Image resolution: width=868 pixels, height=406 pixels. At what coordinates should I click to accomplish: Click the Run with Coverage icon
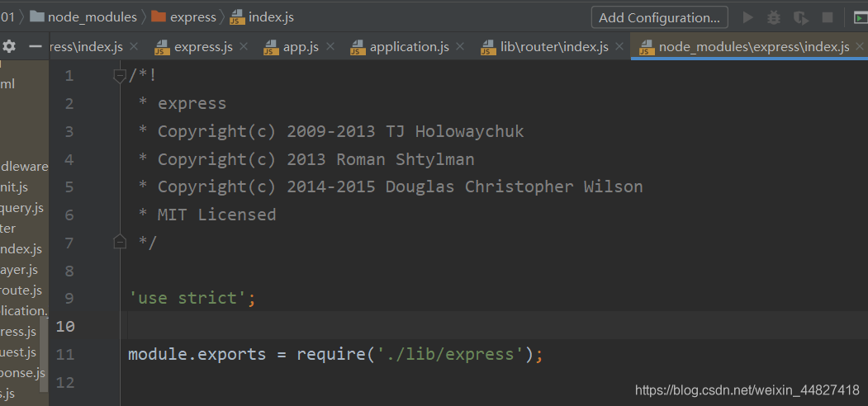pyautogui.click(x=800, y=17)
